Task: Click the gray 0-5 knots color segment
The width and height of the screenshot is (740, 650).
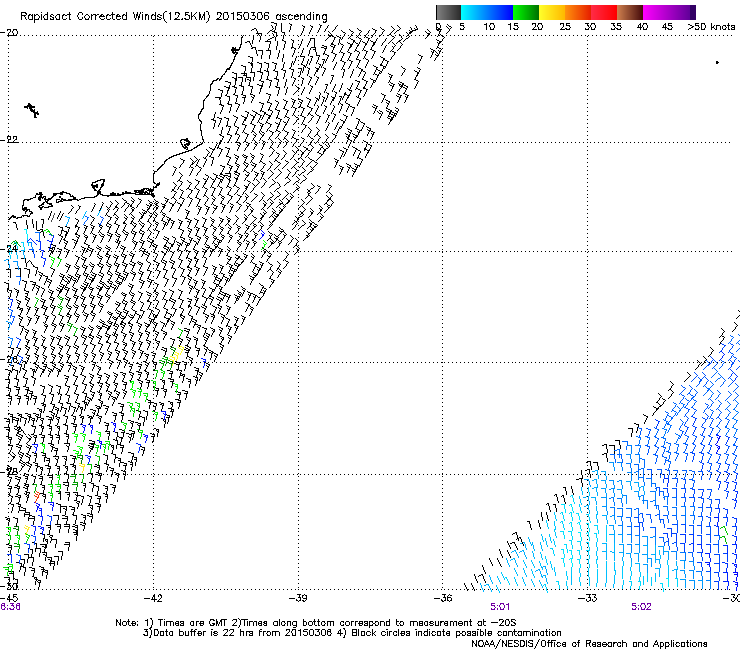Action: pos(448,12)
